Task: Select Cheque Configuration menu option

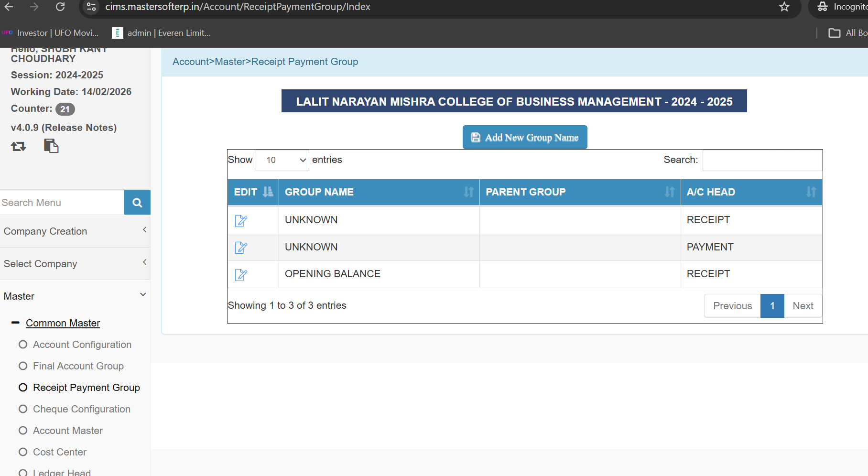Action: point(81,409)
